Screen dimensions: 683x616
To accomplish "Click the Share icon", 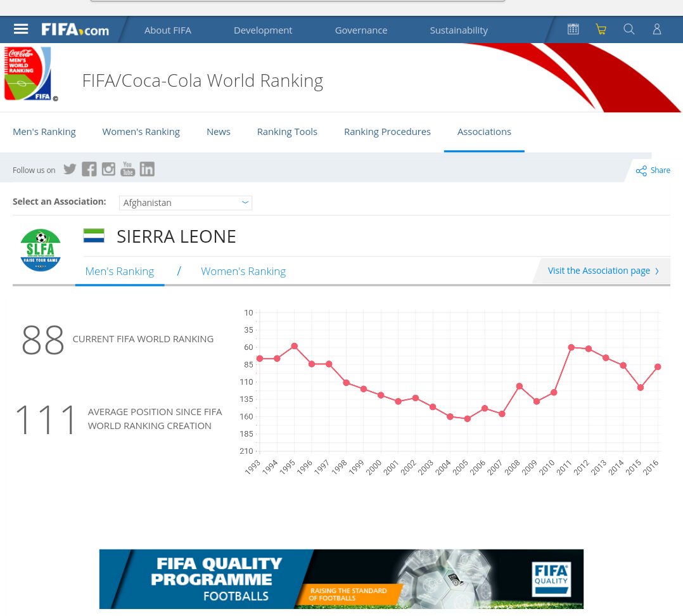I will click(x=641, y=170).
